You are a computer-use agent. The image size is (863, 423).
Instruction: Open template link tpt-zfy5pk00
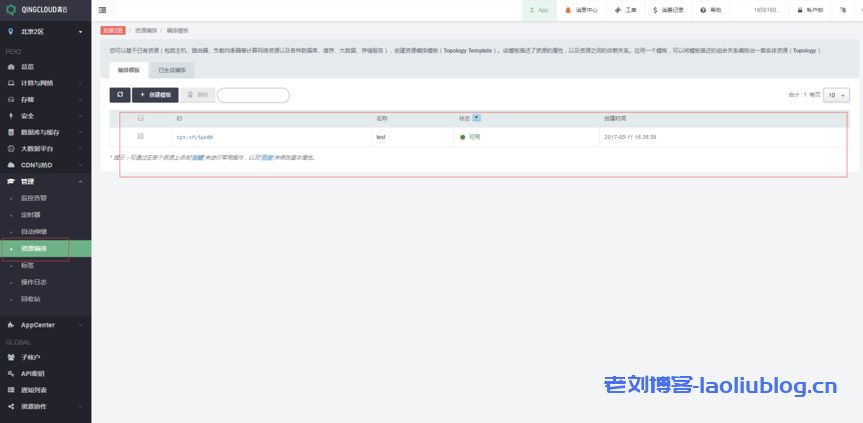click(x=194, y=137)
